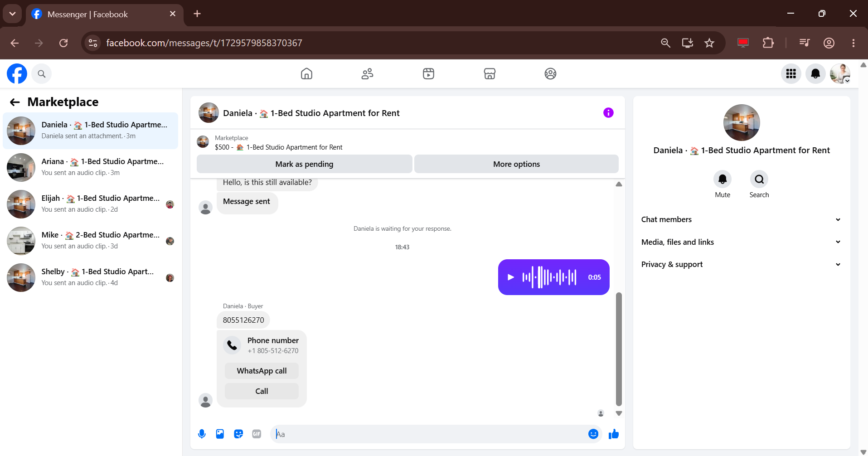Open the Notifications bell in the header

(x=815, y=73)
